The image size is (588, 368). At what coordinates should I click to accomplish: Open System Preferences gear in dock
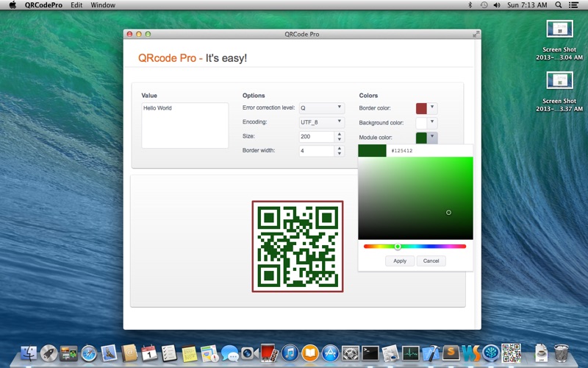tap(351, 353)
